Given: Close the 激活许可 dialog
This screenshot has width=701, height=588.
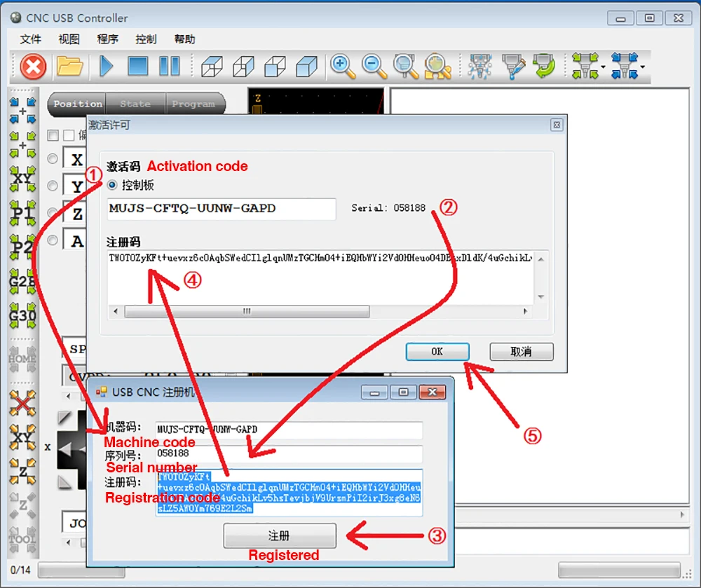Looking at the screenshot, I should point(557,125).
